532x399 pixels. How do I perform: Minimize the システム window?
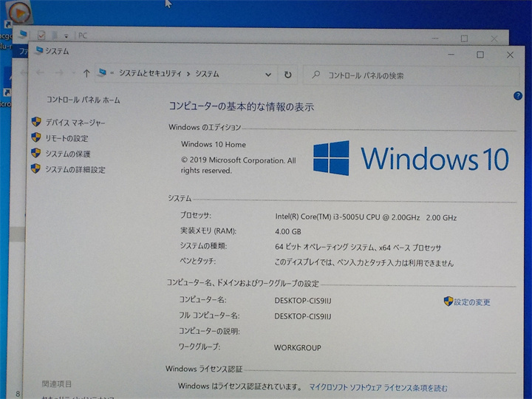pos(451,54)
